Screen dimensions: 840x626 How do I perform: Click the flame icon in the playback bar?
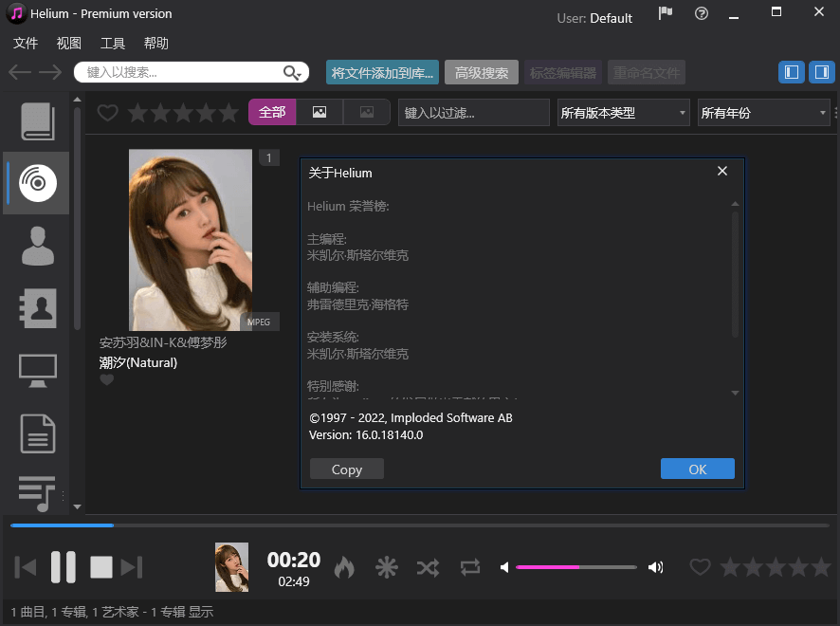tap(344, 566)
